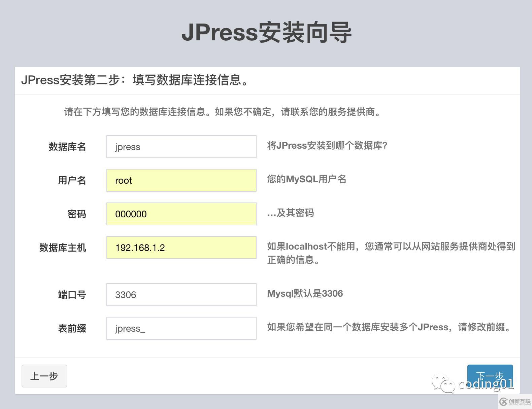Click the 数据库主机 field showing 192.168.1.2
Image resolution: width=532 pixels, height=409 pixels.
[181, 248]
